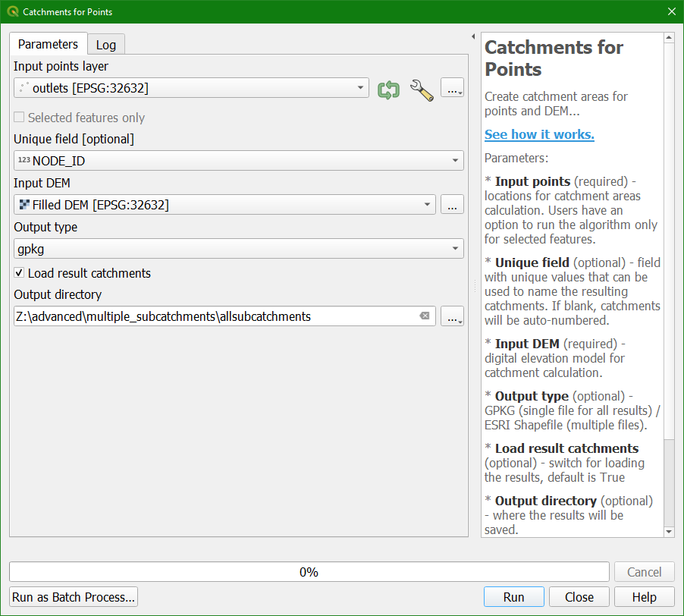Expand the Input DEM Filled DEM dropdown

click(x=426, y=205)
